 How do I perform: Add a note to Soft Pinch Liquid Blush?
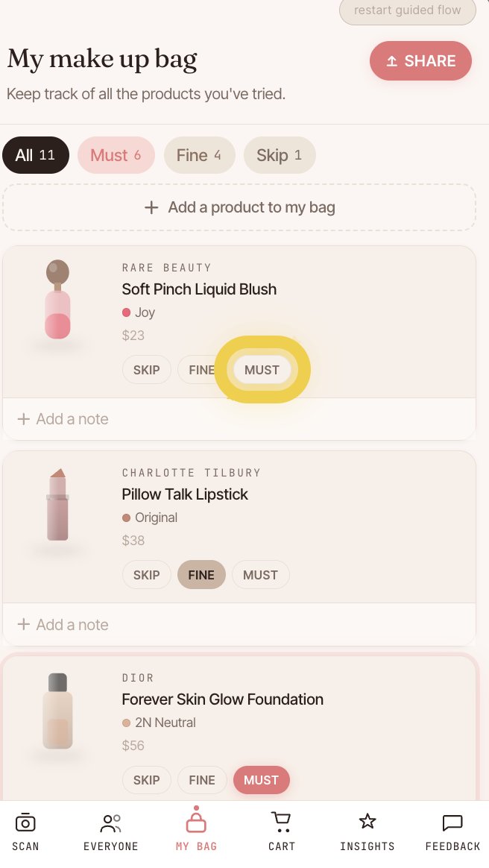[63, 419]
